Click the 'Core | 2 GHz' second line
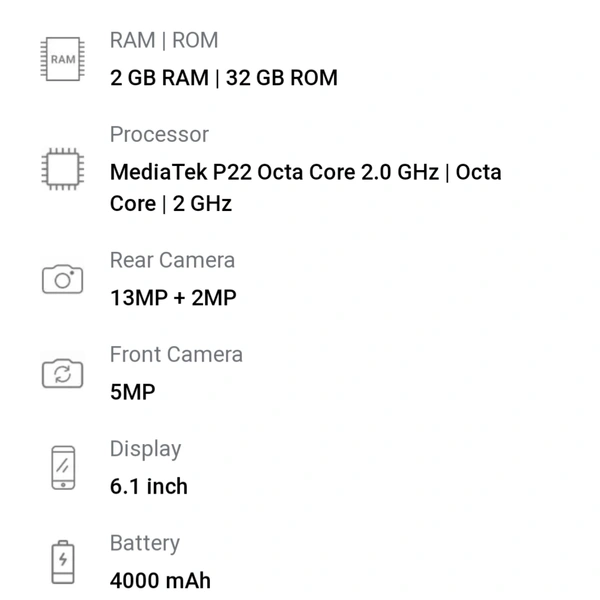Image resolution: width=600 pixels, height=600 pixels. pyautogui.click(x=170, y=204)
